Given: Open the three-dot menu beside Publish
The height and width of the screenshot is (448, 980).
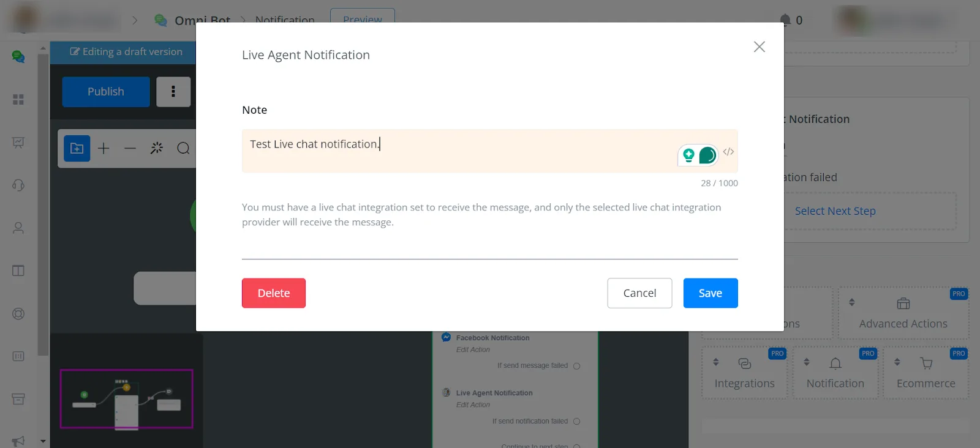Looking at the screenshot, I should click(x=173, y=92).
